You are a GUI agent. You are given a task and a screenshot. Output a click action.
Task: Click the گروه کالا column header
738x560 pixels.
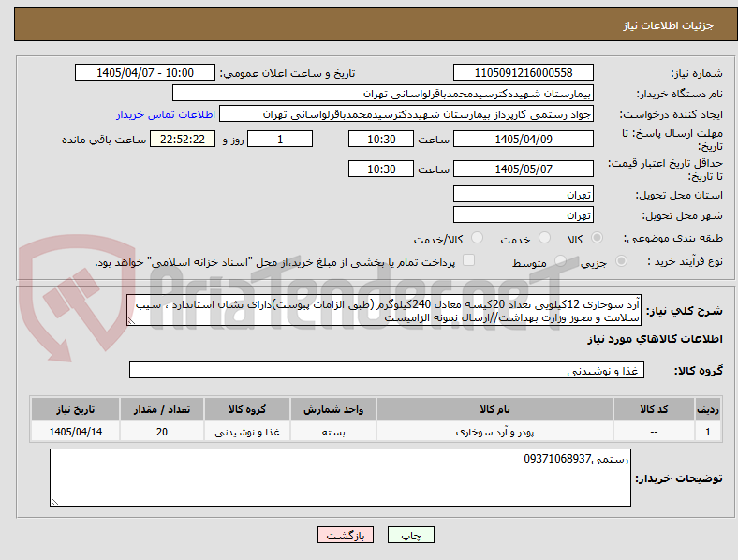pos(247,409)
